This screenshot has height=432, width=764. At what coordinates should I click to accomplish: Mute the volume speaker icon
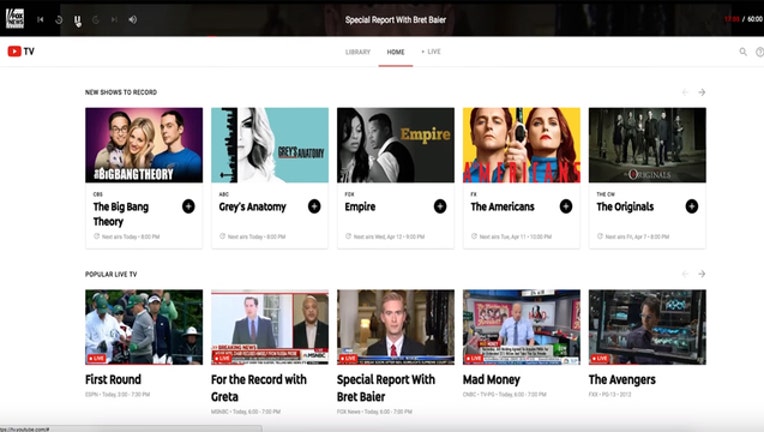[133, 19]
